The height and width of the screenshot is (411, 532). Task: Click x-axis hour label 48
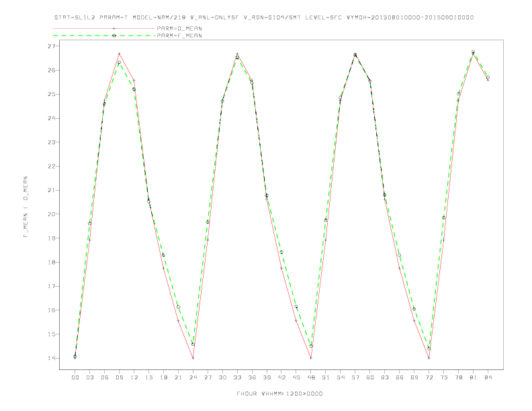(x=311, y=377)
